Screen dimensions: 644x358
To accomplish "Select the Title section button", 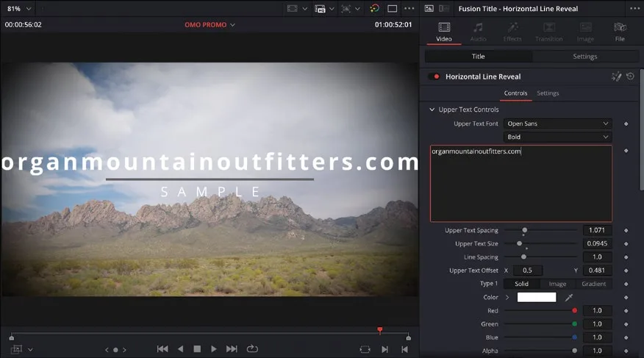I will point(478,57).
